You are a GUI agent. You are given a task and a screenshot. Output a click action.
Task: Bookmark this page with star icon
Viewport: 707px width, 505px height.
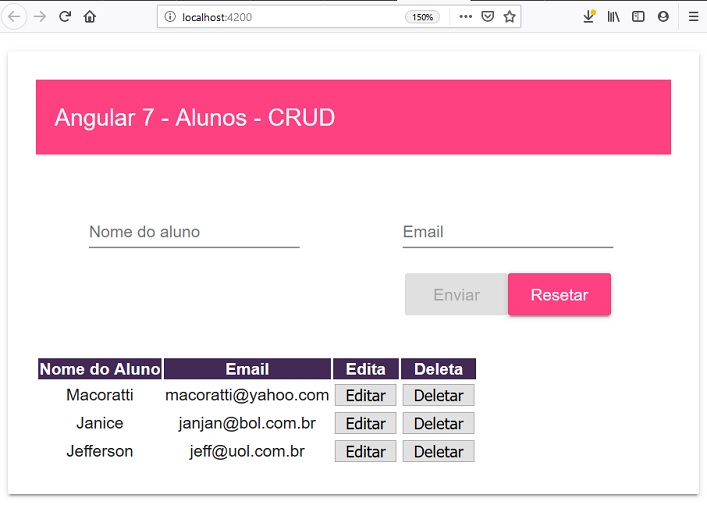[x=510, y=17]
